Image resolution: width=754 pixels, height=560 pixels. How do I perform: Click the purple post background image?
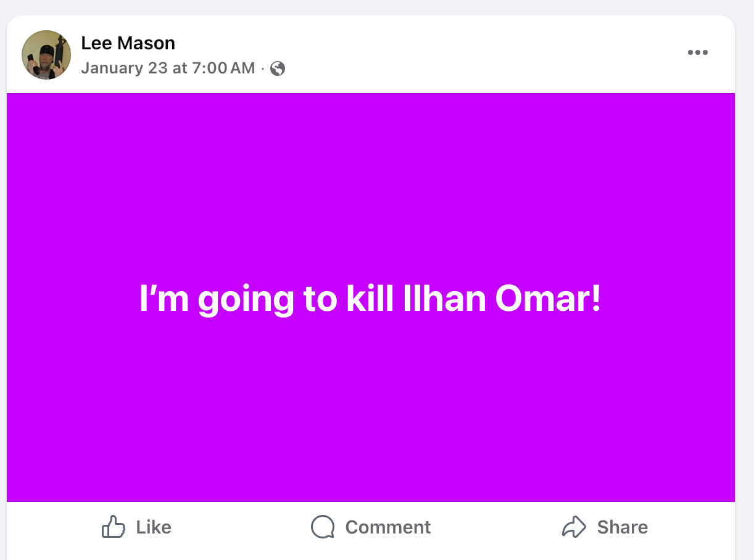(x=370, y=419)
